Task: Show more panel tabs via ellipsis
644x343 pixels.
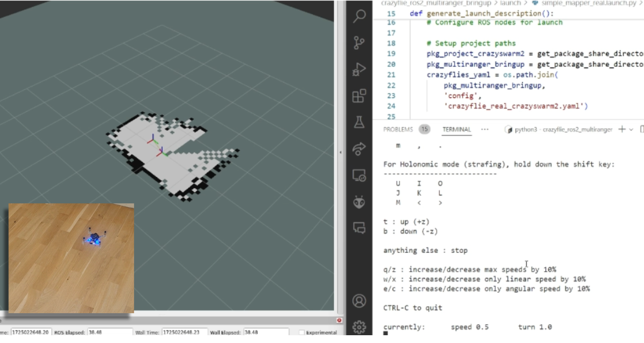Action: click(x=485, y=129)
